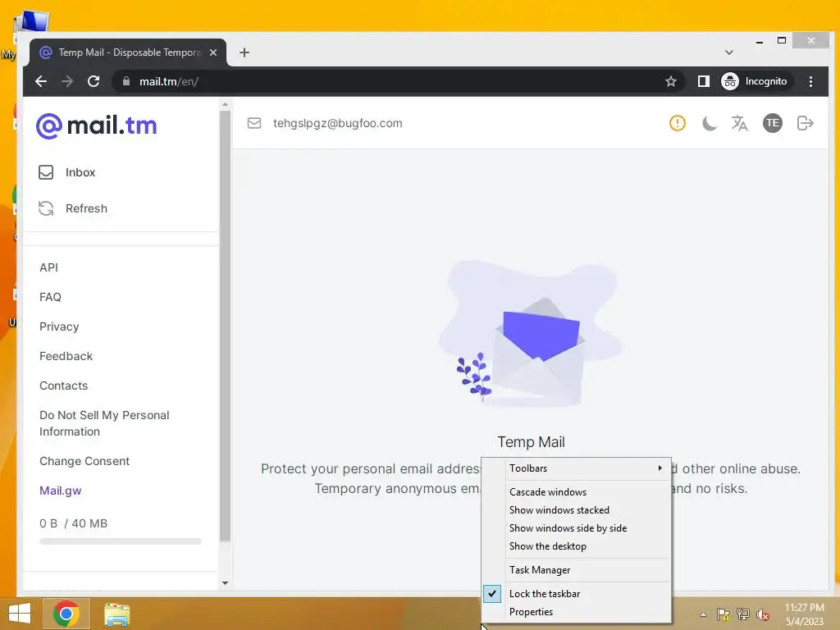Open the yellow warning notice icon
The image size is (840, 630).
point(677,123)
